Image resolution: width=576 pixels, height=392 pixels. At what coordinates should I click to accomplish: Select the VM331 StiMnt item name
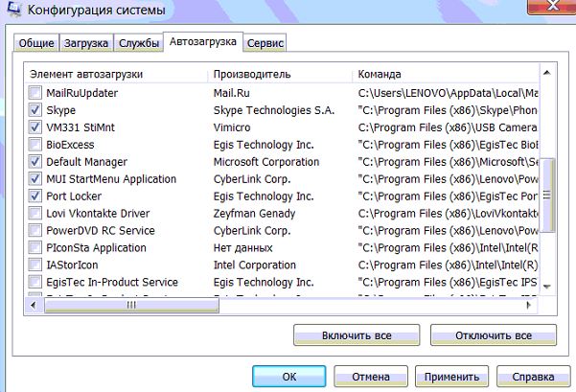tap(81, 127)
